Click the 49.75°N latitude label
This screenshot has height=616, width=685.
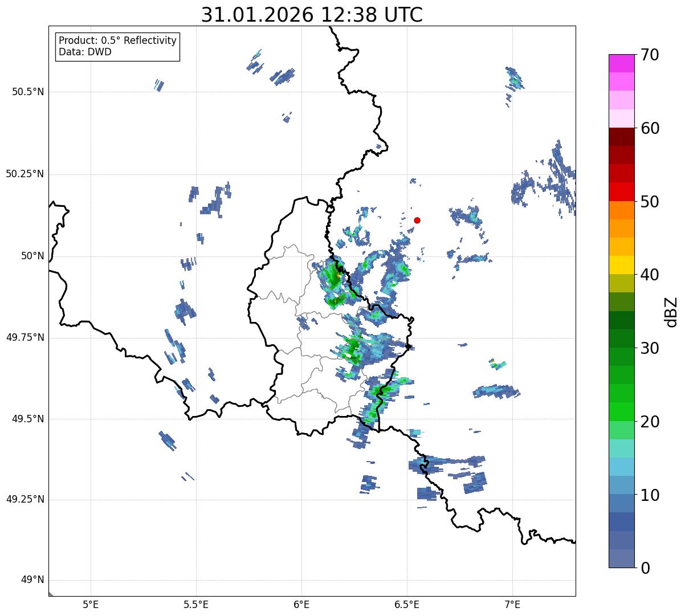(x=25, y=337)
